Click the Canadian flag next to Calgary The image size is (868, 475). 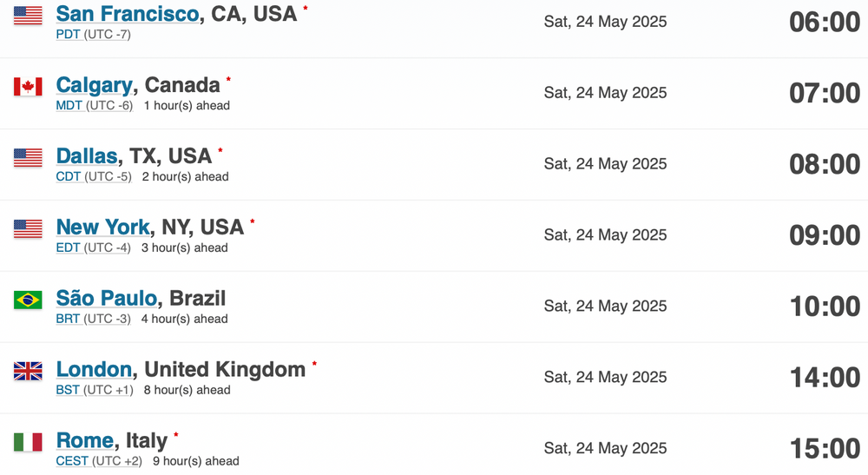[x=28, y=86]
